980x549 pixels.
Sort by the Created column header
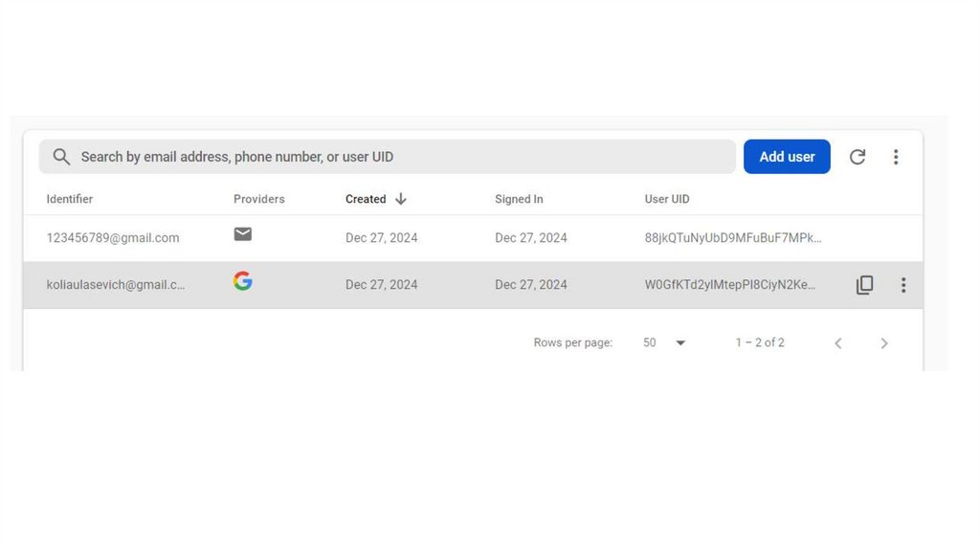(x=366, y=199)
